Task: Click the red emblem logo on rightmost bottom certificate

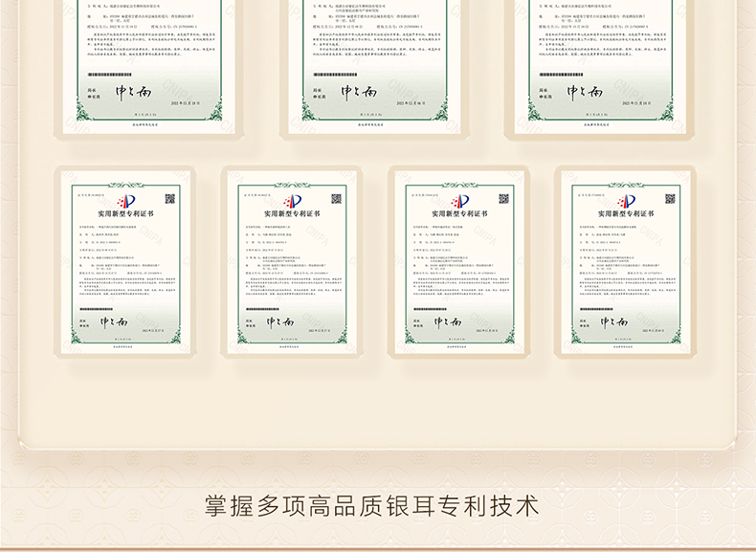Action: coord(627,201)
